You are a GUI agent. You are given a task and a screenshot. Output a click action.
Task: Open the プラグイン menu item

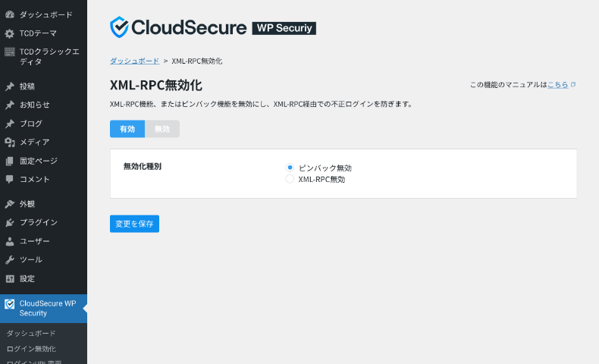click(39, 222)
